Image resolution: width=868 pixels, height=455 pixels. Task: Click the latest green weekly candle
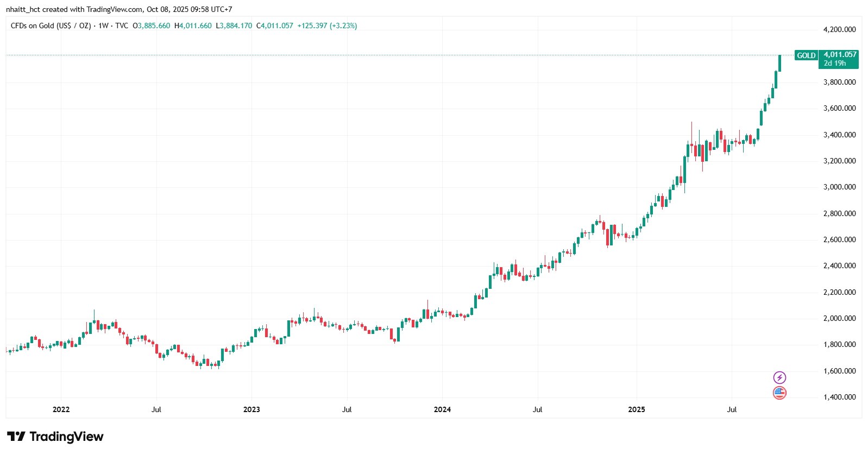point(779,63)
